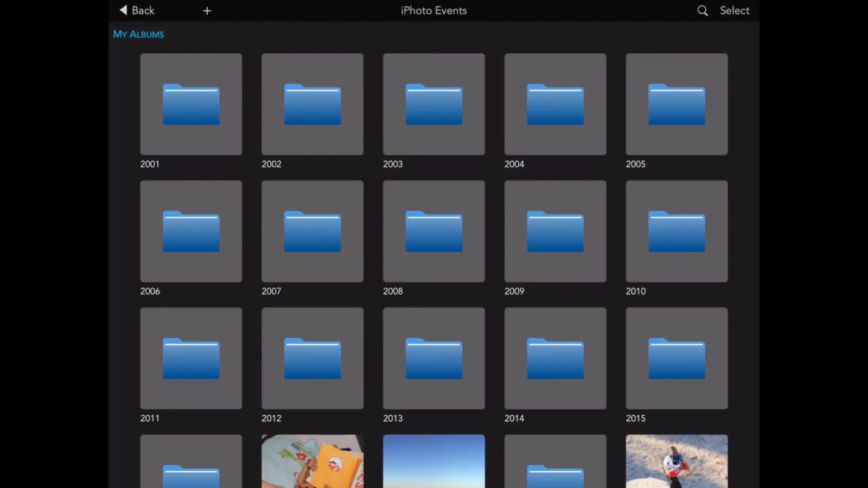
Task: Open the 2003 folder icon
Action: pyautogui.click(x=434, y=104)
